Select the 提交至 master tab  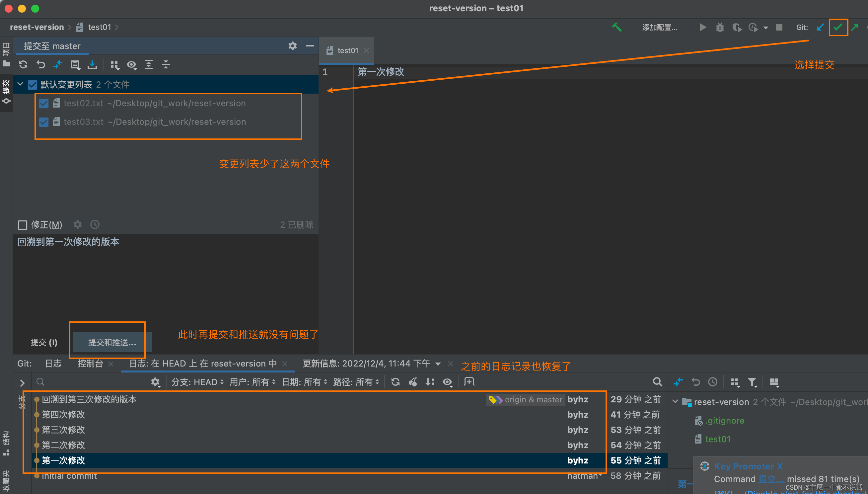click(x=52, y=46)
